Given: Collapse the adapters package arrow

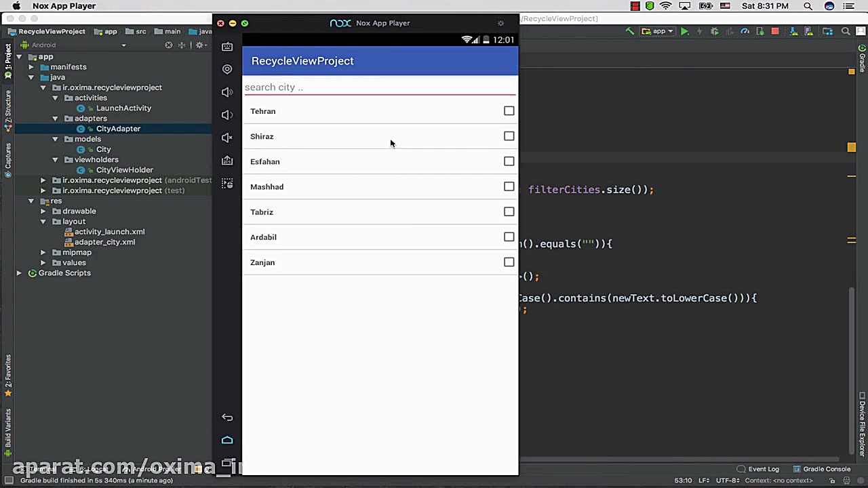Looking at the screenshot, I should [56, 119].
